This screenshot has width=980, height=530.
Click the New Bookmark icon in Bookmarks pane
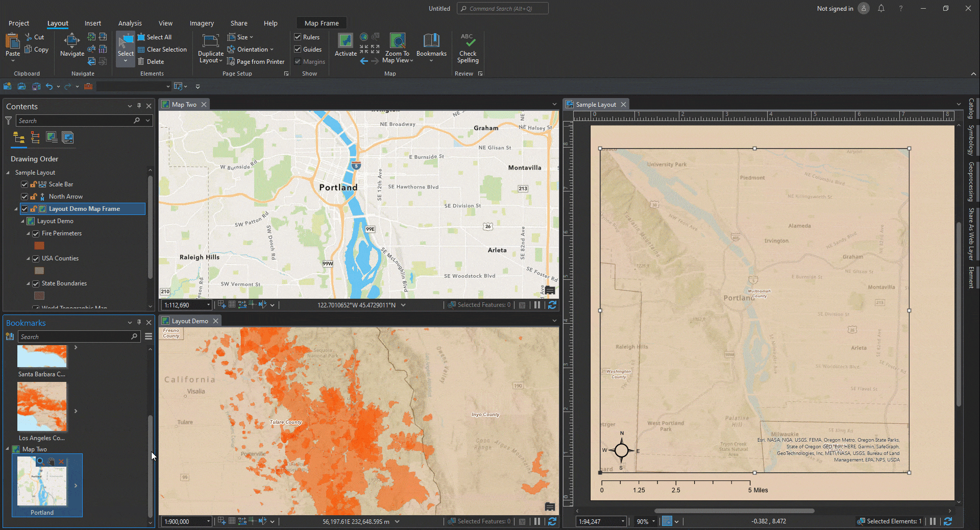coord(10,336)
